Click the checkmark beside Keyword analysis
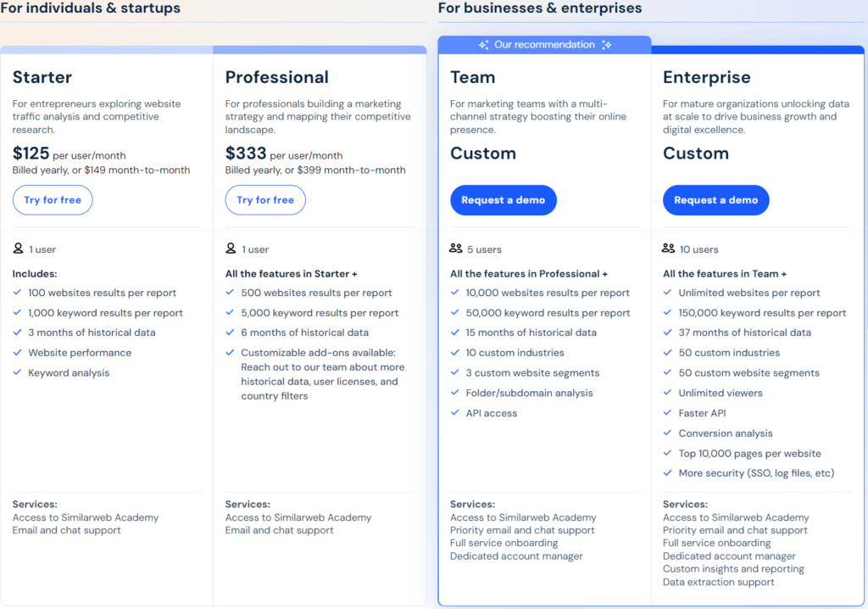The height and width of the screenshot is (609, 868). 17,372
